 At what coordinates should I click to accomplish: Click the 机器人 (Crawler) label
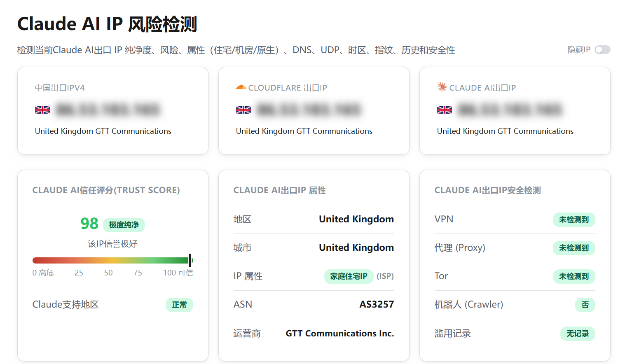469,304
